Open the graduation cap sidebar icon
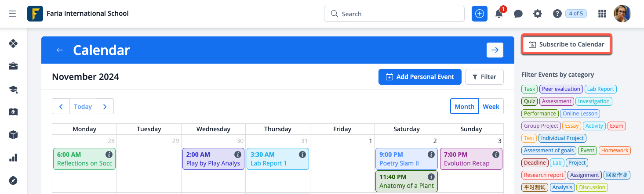This screenshot has height=194, width=644. point(13,90)
